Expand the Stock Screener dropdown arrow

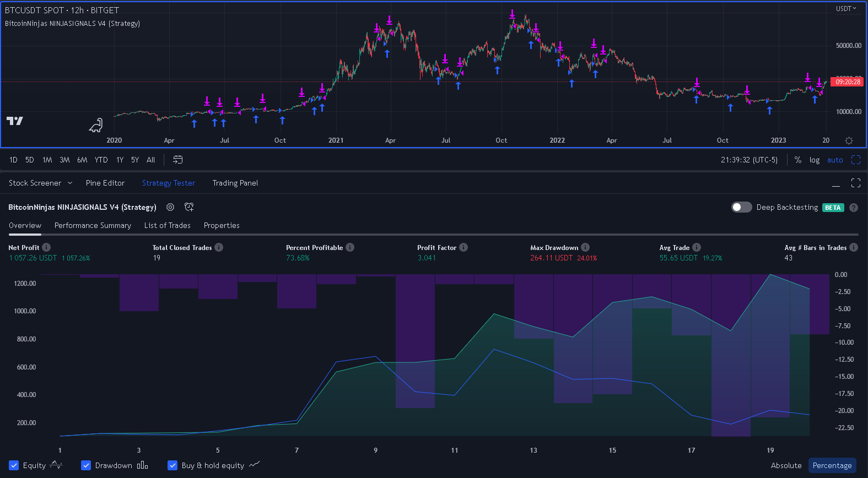[x=70, y=183]
